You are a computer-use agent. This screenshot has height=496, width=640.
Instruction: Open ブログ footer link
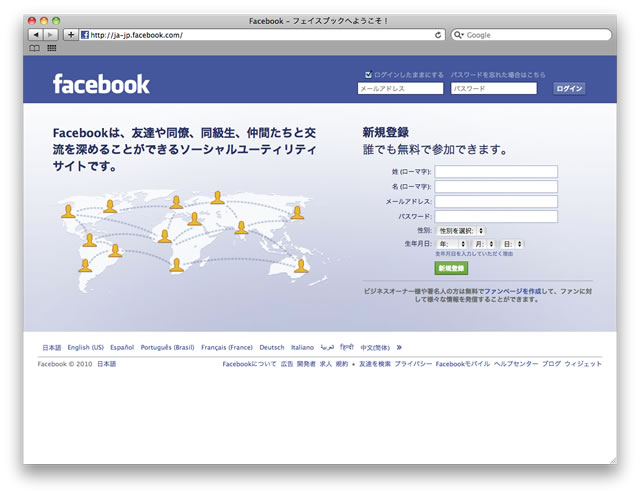coord(551,364)
